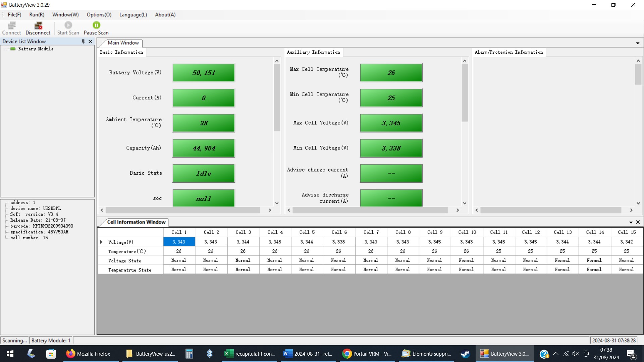The image size is (644, 362).
Task: Click the green Pause Scan icon
Action: 96,25
